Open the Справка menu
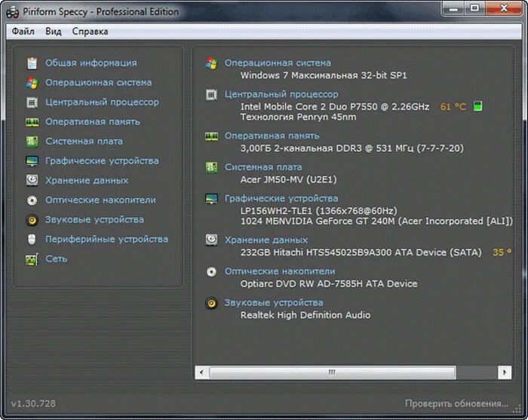Screen dimensions: 528x420 click(x=90, y=32)
